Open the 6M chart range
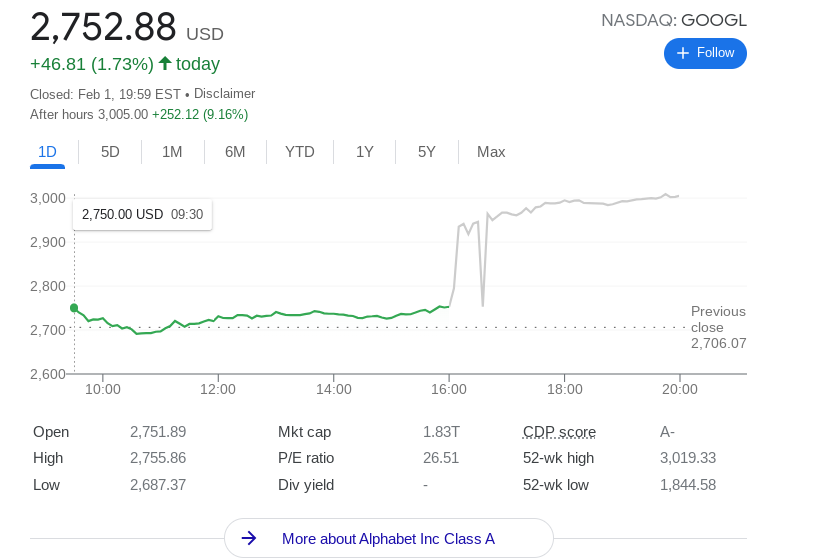Viewport: 825px width, 559px height. pos(235,152)
